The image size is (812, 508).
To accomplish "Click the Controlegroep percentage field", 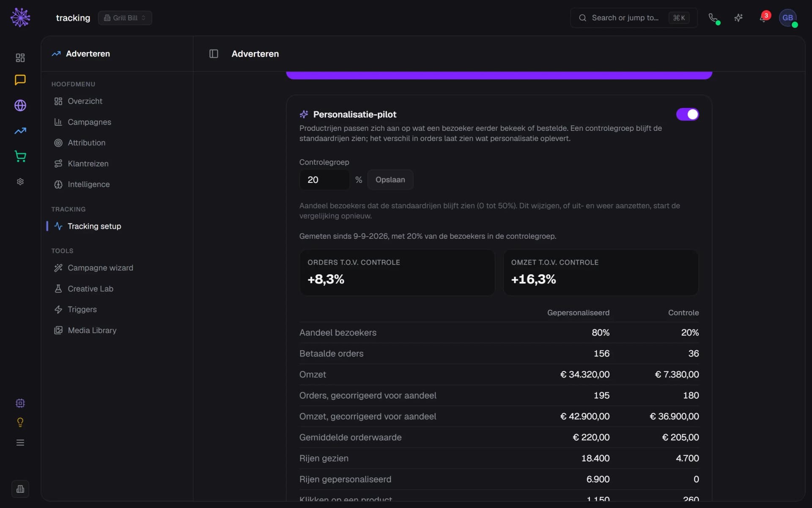I will [324, 179].
